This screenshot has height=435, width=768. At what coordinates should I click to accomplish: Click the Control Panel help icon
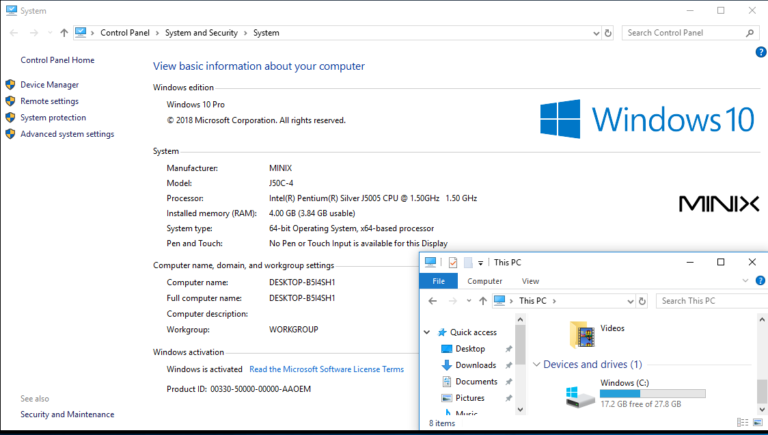tap(760, 52)
